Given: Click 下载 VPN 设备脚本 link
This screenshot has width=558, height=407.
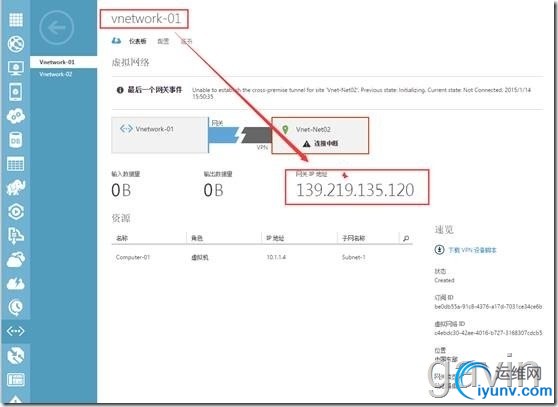Looking at the screenshot, I should pyautogui.click(x=472, y=250).
